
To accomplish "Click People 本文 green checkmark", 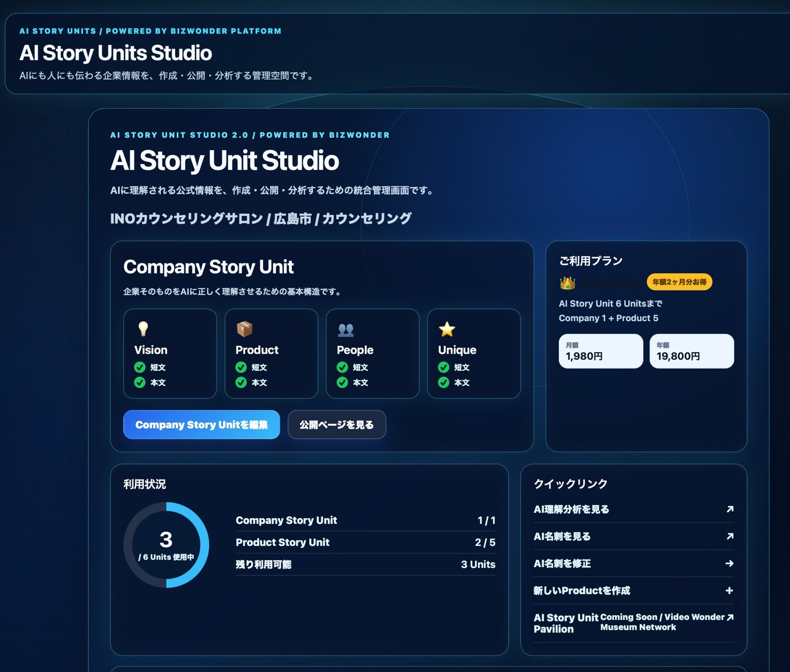I will pos(342,382).
